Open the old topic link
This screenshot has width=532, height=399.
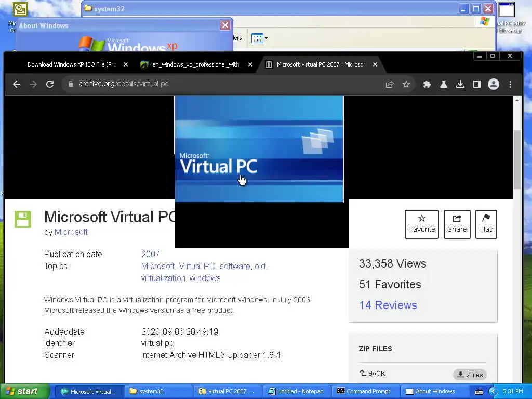click(260, 267)
